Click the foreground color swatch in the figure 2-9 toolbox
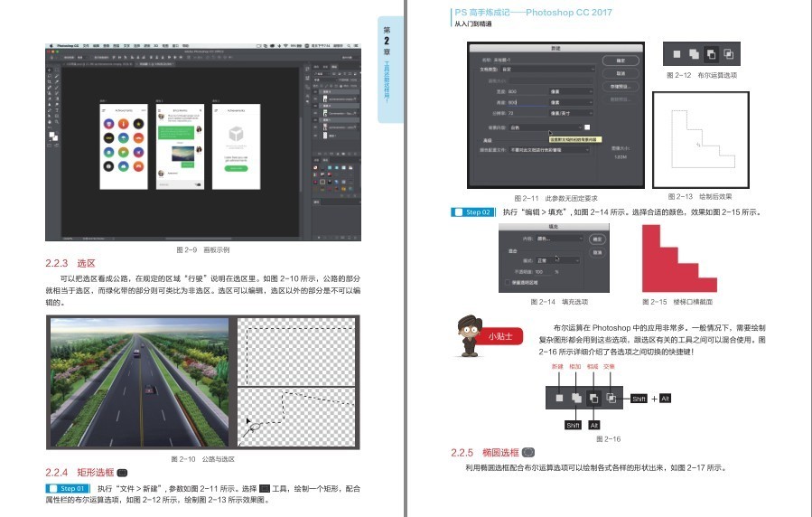 tap(51, 134)
